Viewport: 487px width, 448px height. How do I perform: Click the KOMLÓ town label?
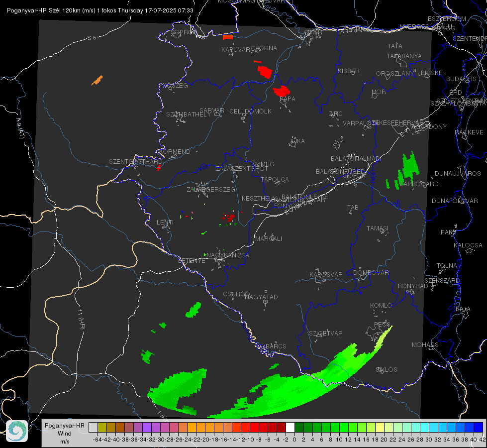381,306
